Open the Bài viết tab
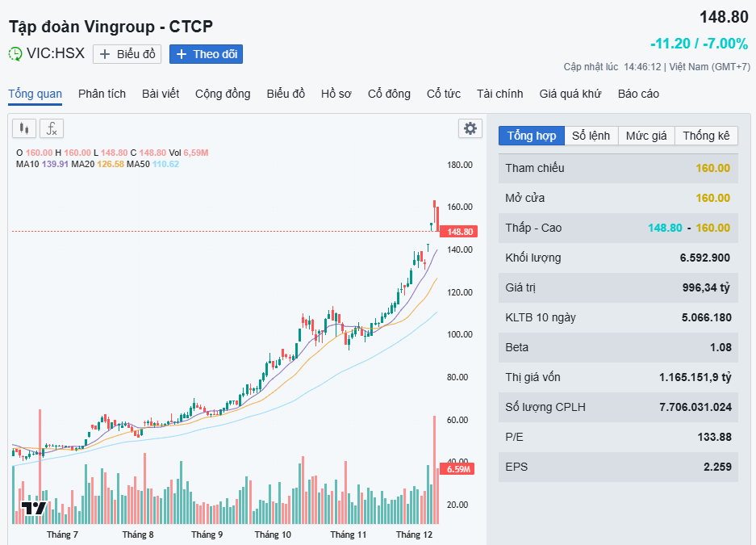 coord(161,94)
